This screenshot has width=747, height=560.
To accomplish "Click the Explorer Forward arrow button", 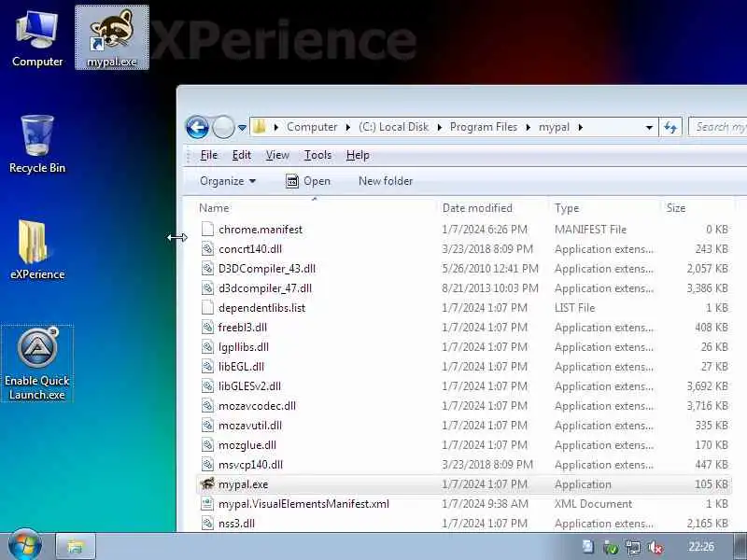I will point(223,127).
